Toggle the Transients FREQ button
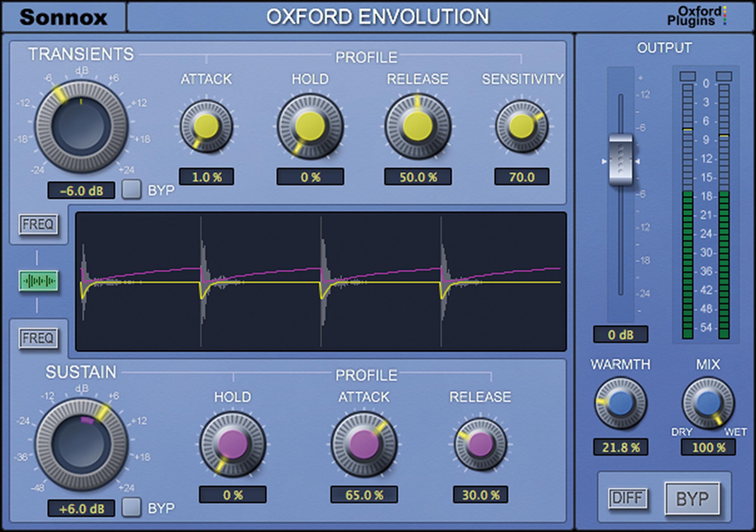 click(38, 224)
